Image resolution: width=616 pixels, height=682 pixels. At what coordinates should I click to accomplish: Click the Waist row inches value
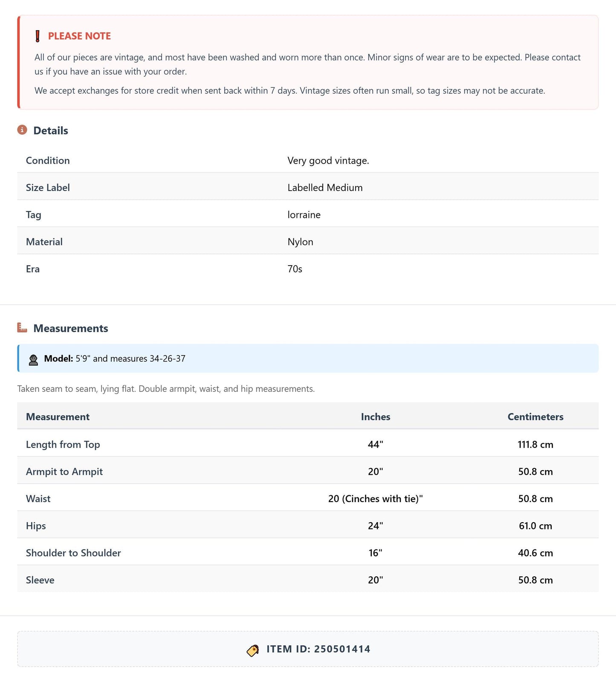tap(376, 499)
